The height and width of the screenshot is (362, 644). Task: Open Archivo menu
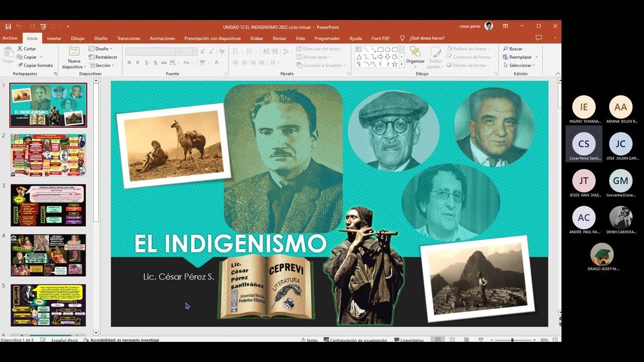click(10, 38)
